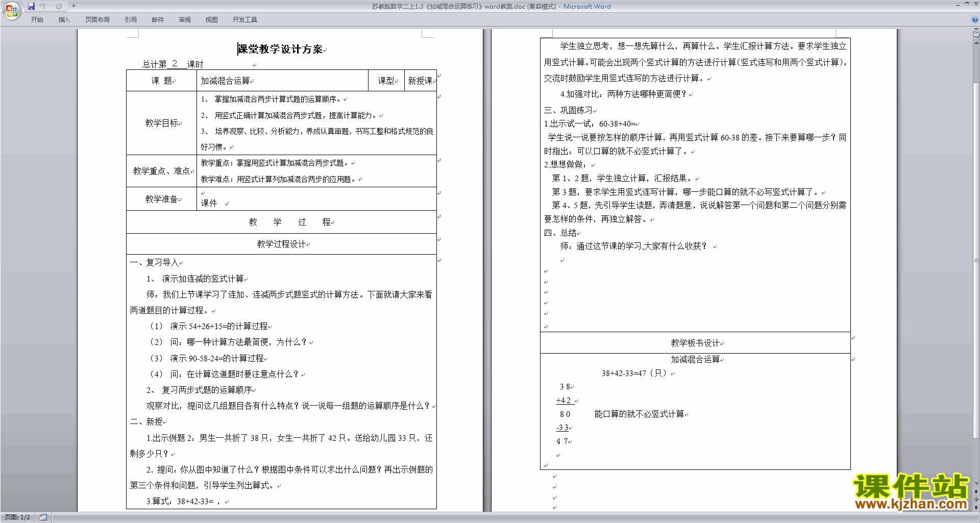The image size is (980, 523).
Task: Click the 教学板书设计 heading
Action: (695, 343)
